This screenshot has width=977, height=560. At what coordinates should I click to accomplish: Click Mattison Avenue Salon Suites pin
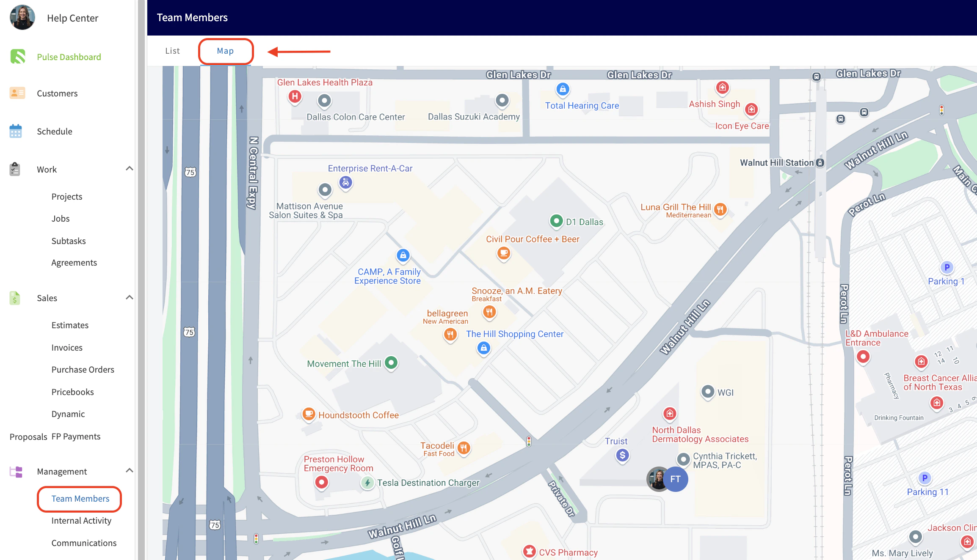click(x=325, y=191)
